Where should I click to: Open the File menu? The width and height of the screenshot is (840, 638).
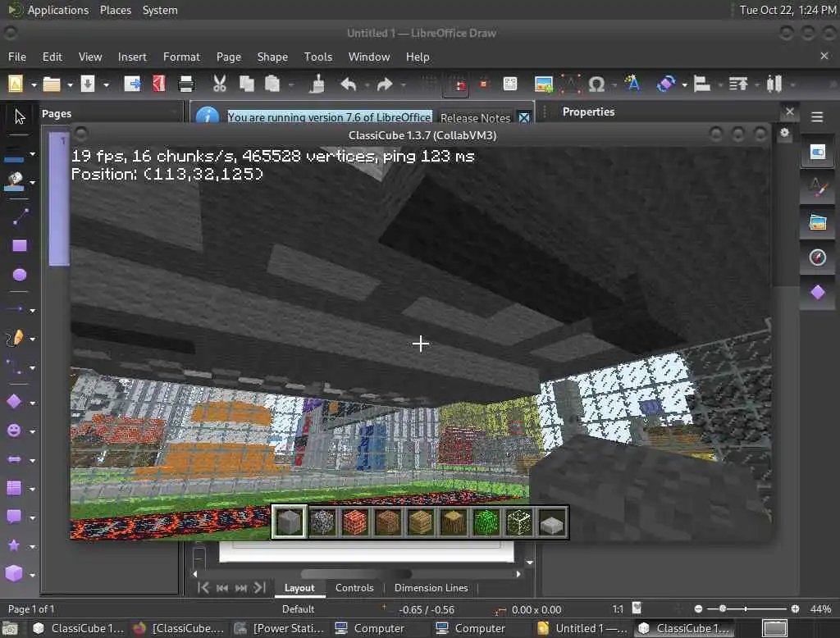click(x=17, y=57)
